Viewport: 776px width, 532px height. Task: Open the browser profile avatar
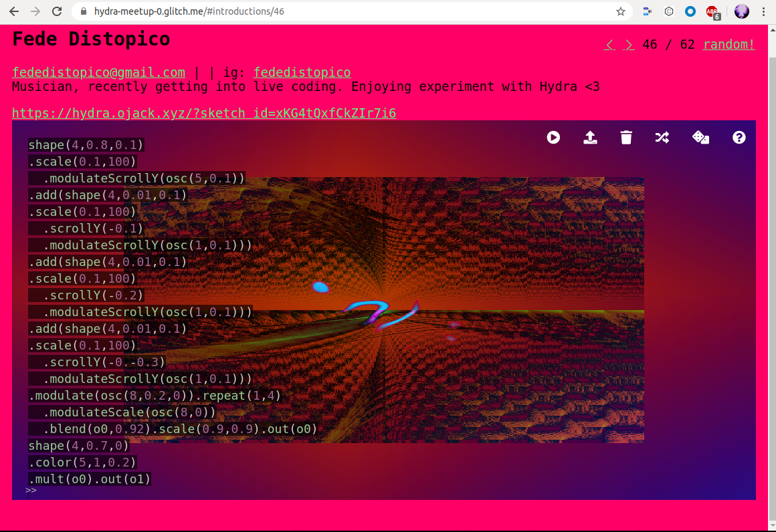[x=741, y=11]
